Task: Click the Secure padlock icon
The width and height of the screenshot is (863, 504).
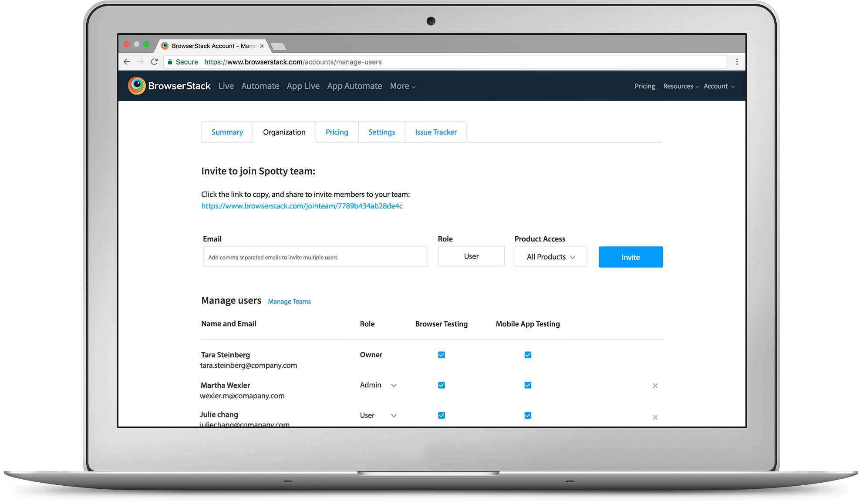Action: [x=170, y=62]
